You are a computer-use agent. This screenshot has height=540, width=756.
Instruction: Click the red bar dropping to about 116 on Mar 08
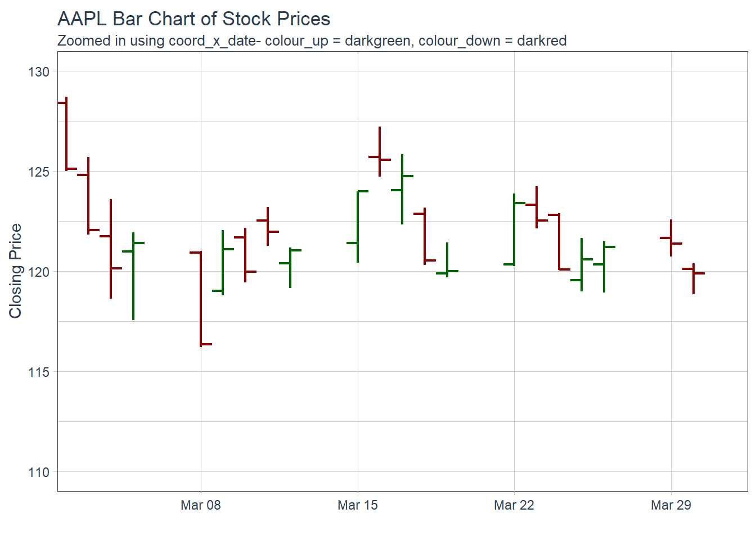click(201, 298)
